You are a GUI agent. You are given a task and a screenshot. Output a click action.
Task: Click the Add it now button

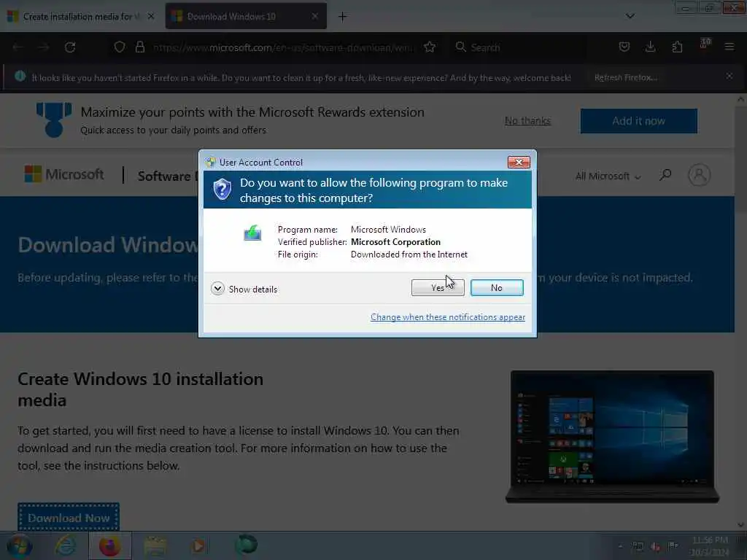(638, 121)
